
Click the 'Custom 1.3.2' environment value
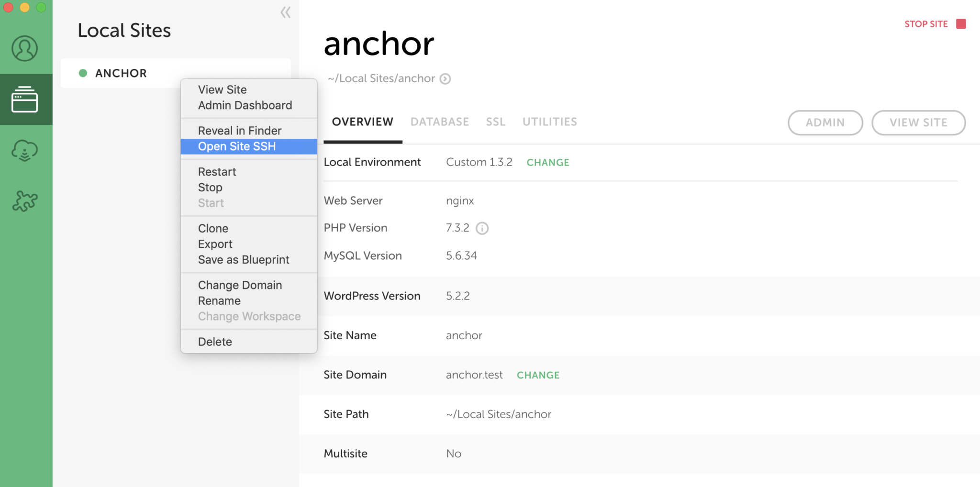tap(479, 162)
